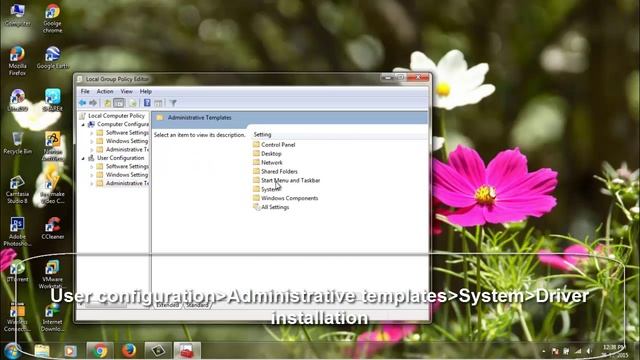The image size is (640, 360).
Task: Collapse the User Configuration node
Action: (x=83, y=158)
